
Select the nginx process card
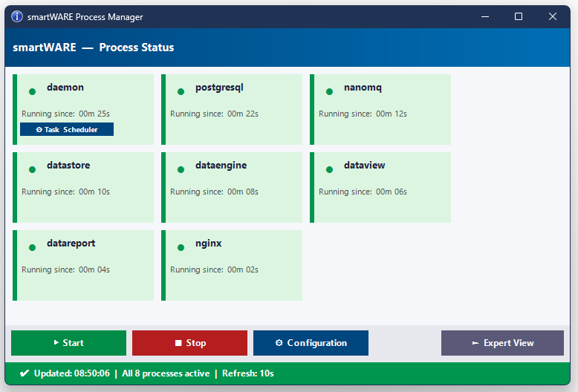(232, 265)
